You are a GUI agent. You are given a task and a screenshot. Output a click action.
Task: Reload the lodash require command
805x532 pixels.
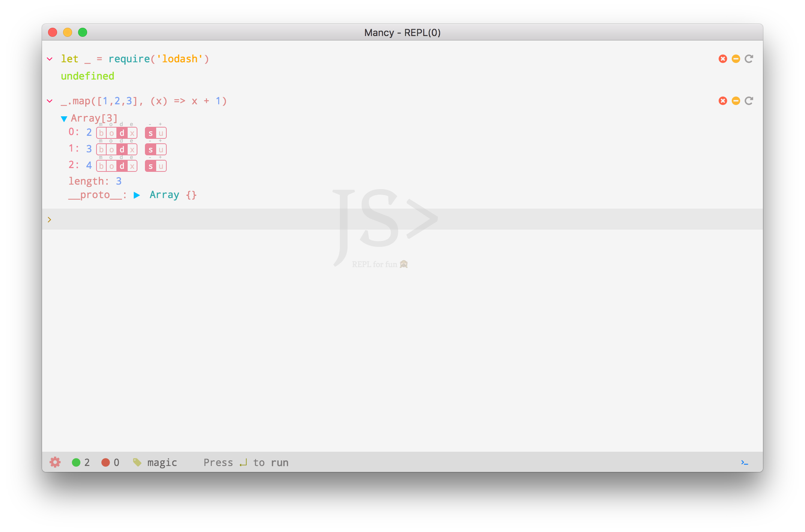tap(749, 59)
